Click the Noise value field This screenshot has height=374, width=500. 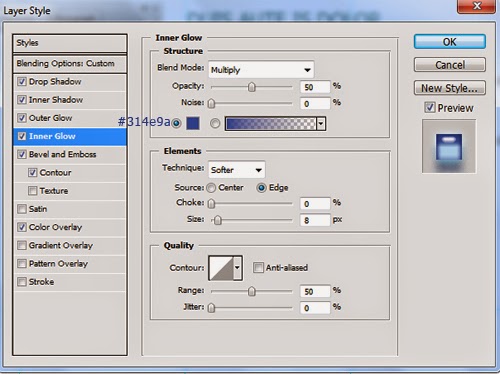315,104
